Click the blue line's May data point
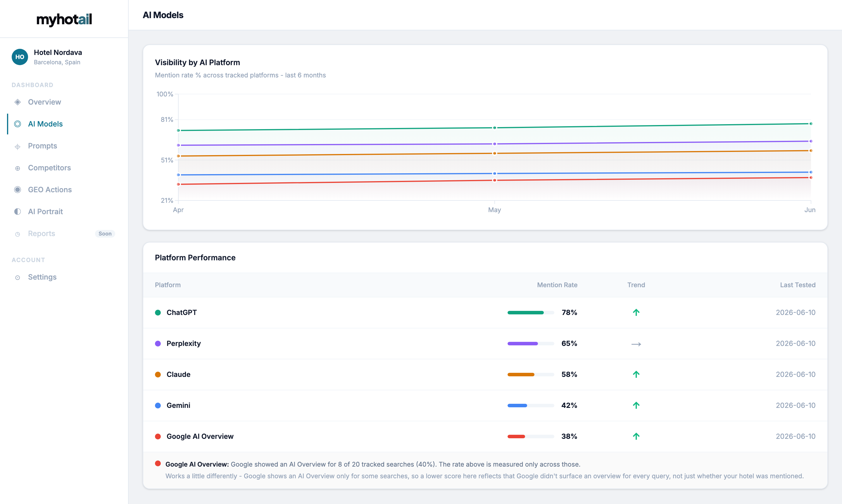Image resolution: width=842 pixels, height=504 pixels. pyautogui.click(x=494, y=174)
